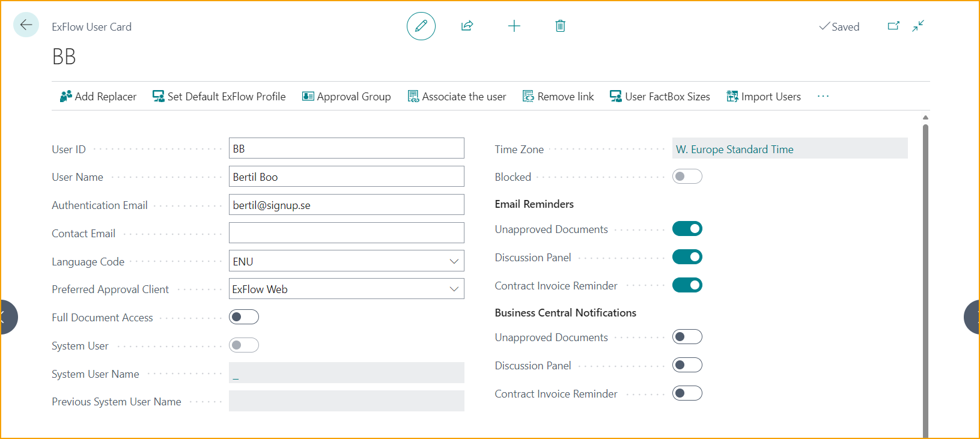Click the Email Reminders heading
This screenshot has height=439, width=980.
click(534, 204)
